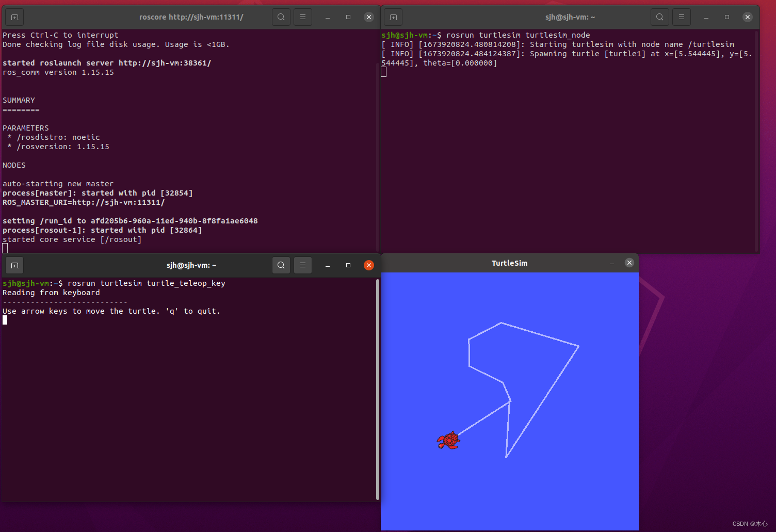
Task: Click the TurtleSim window title
Action: pyautogui.click(x=510, y=263)
